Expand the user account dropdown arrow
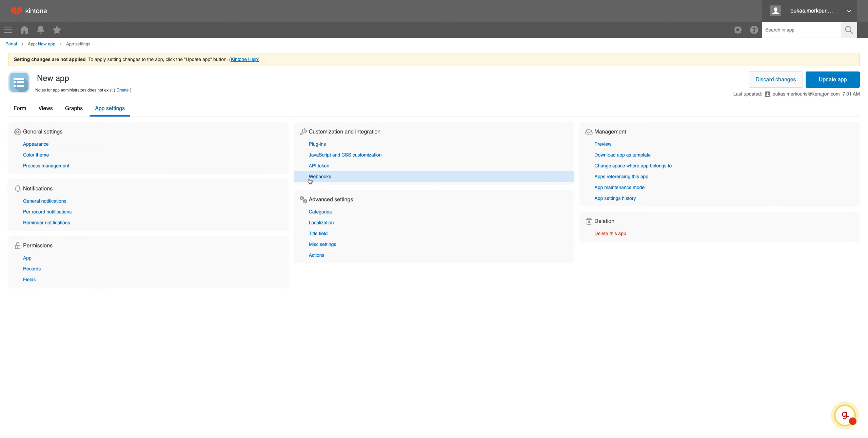868x438 pixels. pos(849,11)
